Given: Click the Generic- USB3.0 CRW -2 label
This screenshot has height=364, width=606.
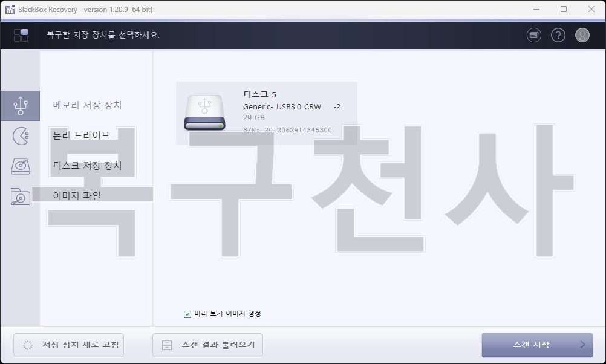Looking at the screenshot, I should point(292,106).
